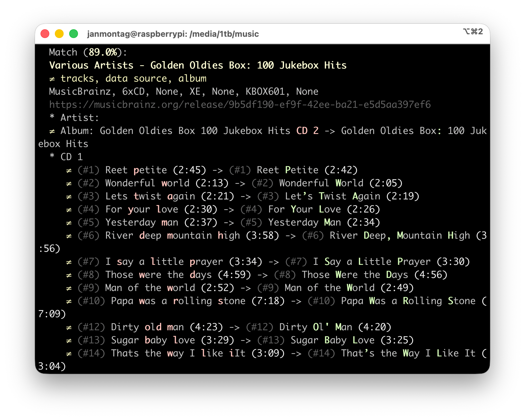Click the '(#13)' number before 'Sugar baby love'
The width and height of the screenshot is (525, 420).
pos(91,340)
